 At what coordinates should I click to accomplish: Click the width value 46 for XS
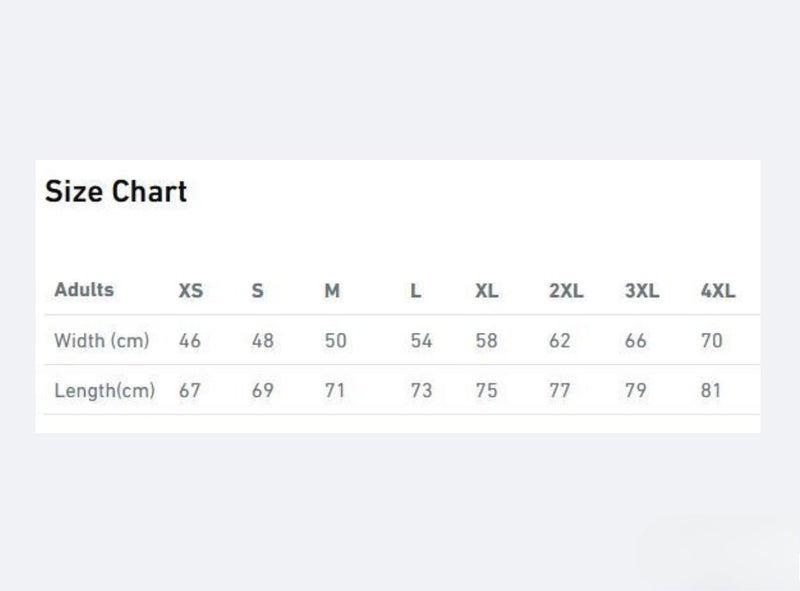[190, 341]
